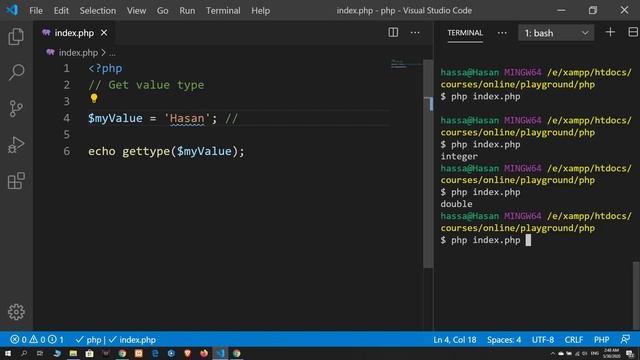Click the errors count icon in status bar

(x=15, y=339)
